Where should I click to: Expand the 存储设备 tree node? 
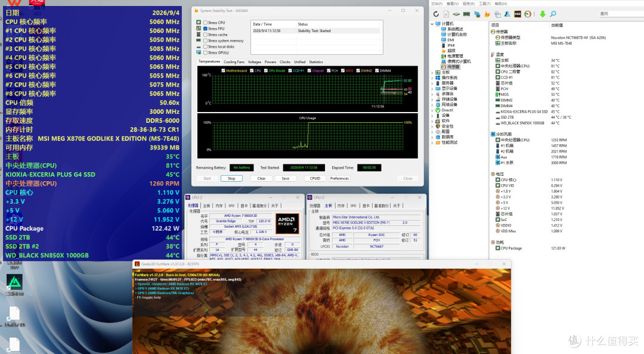click(432, 100)
